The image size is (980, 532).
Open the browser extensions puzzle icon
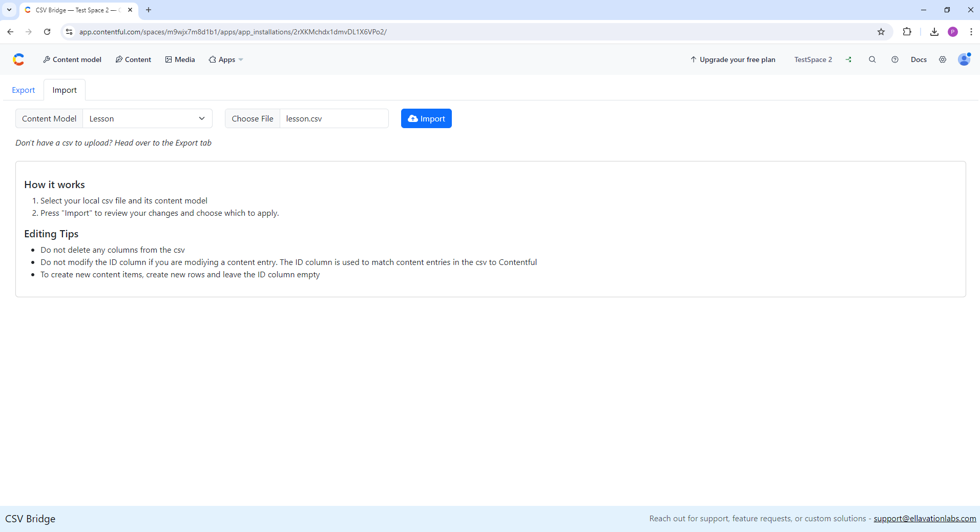tap(907, 32)
